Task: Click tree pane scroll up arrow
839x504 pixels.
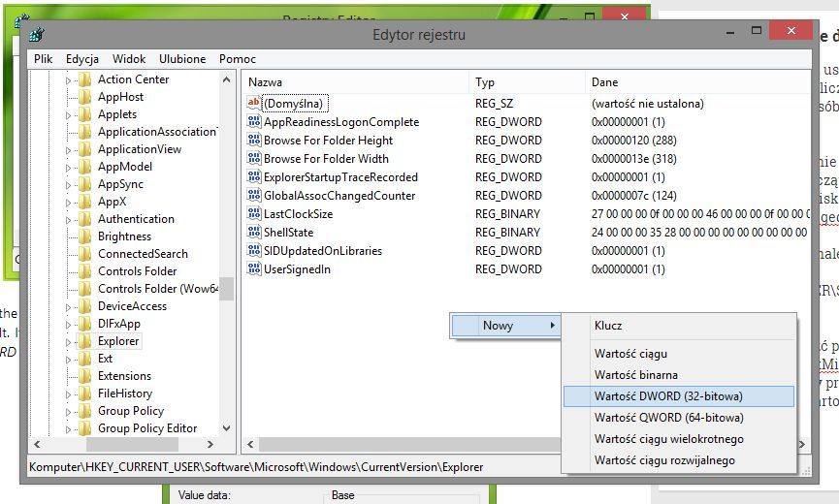Action: point(226,79)
